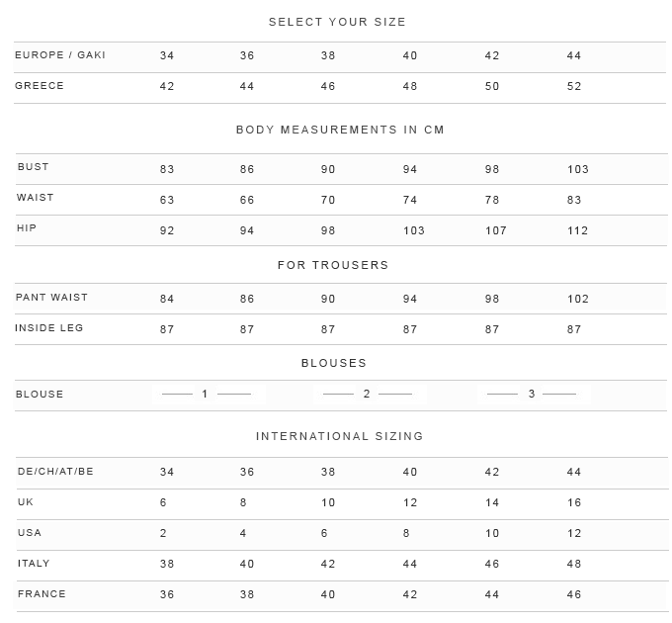Click UK size 14
Viewport: 672px width, 623px height.
(x=492, y=503)
